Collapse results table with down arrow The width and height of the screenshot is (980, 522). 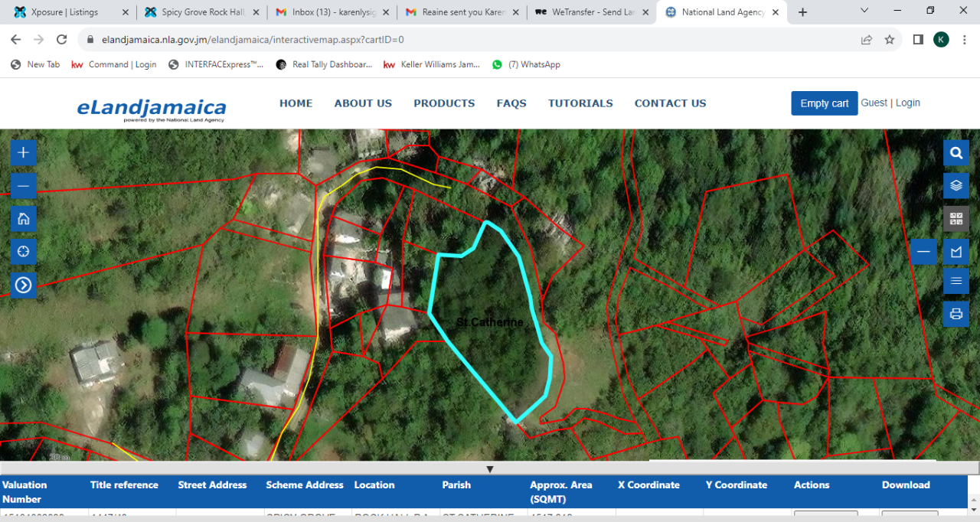tap(490, 468)
